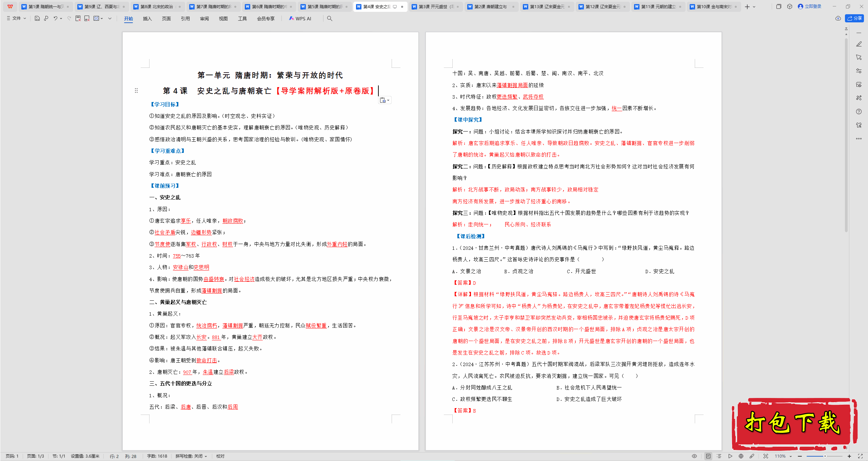Click the Save document icon
The height and width of the screenshot is (461, 868).
click(37, 18)
